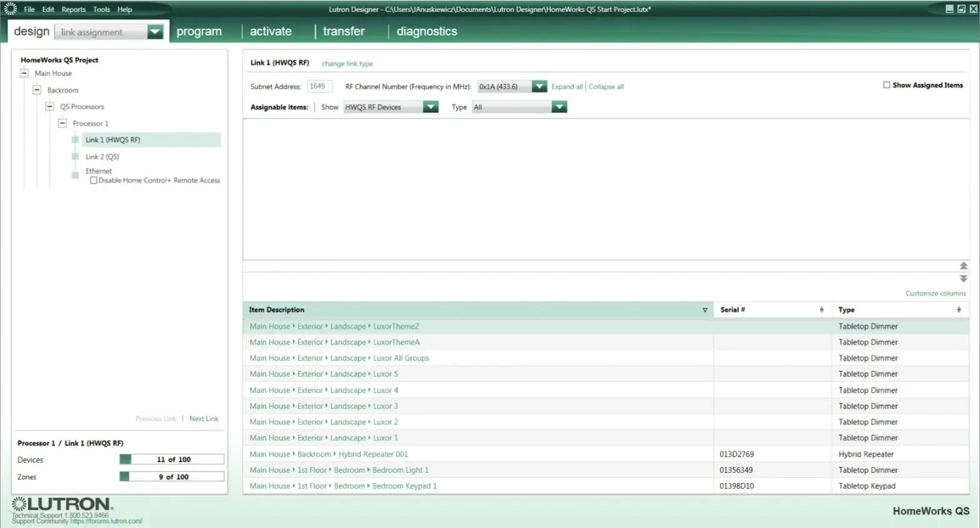This screenshot has height=528, width=980.
Task: Minimize the Lutron Designer window
Action: 949,9
